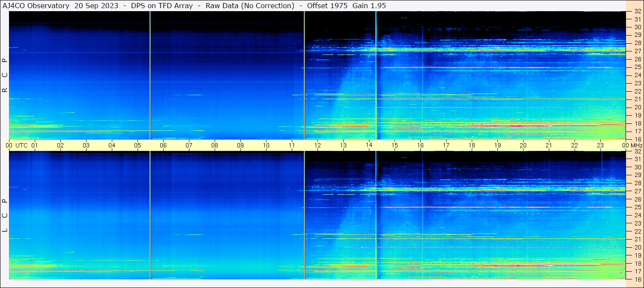Click the 16 MHz label of LCP panel
This screenshot has height=288, width=644.
[637, 279]
